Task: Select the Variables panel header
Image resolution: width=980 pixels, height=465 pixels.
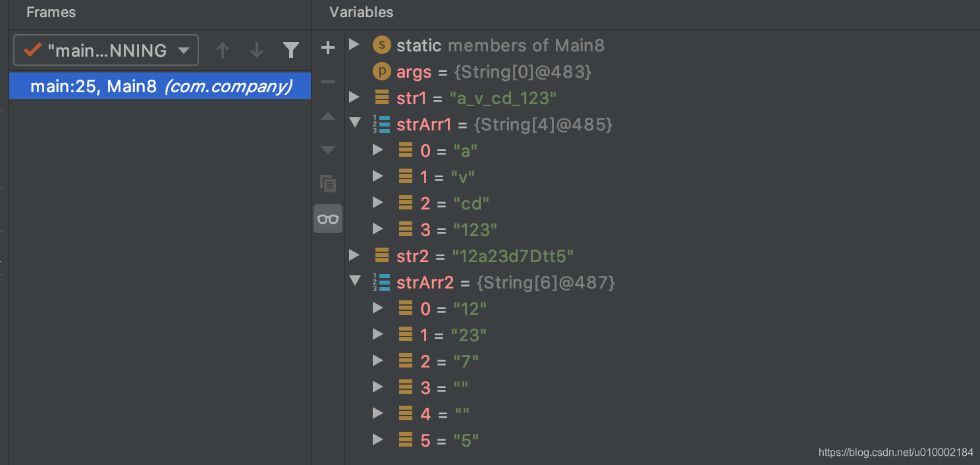Action: [362, 12]
